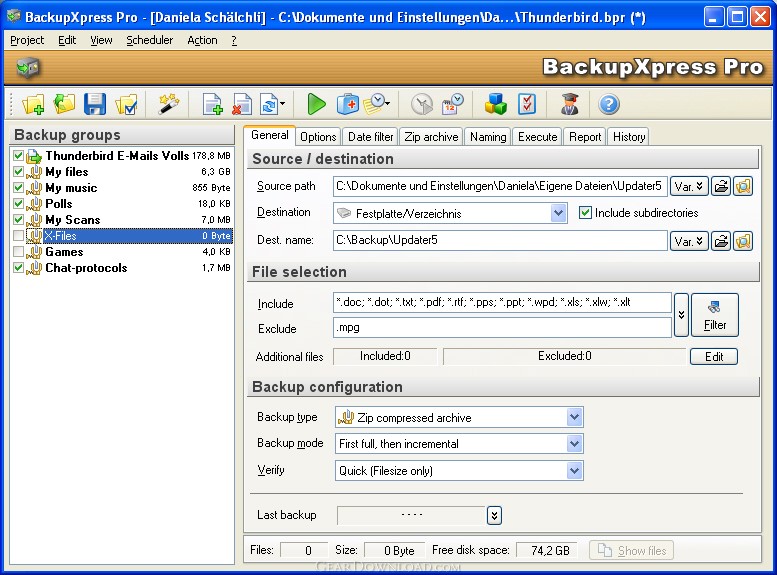Switch to the Zip archive tab
The height and width of the screenshot is (575, 777).
tap(431, 137)
